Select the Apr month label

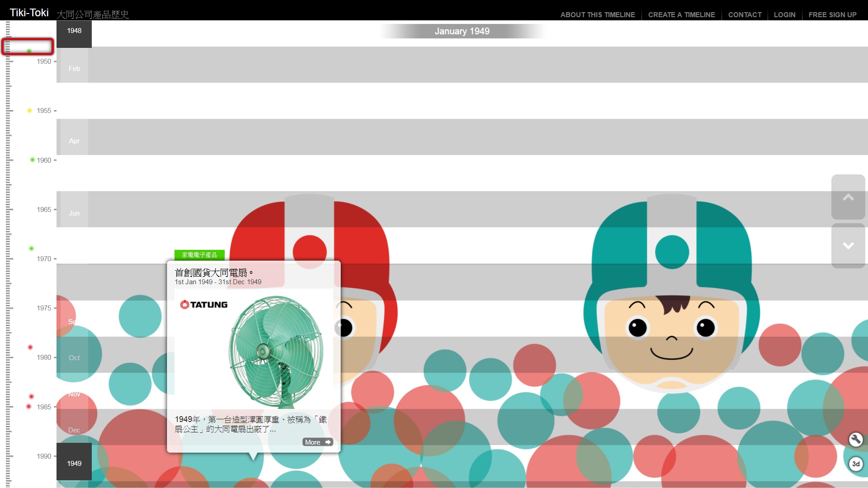(74, 141)
